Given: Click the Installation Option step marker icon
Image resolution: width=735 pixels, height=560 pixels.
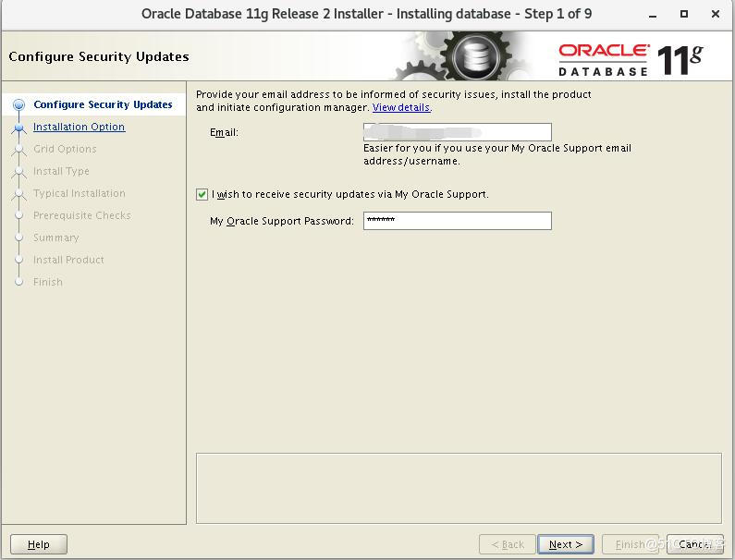Looking at the screenshot, I should pyautogui.click(x=18, y=128).
